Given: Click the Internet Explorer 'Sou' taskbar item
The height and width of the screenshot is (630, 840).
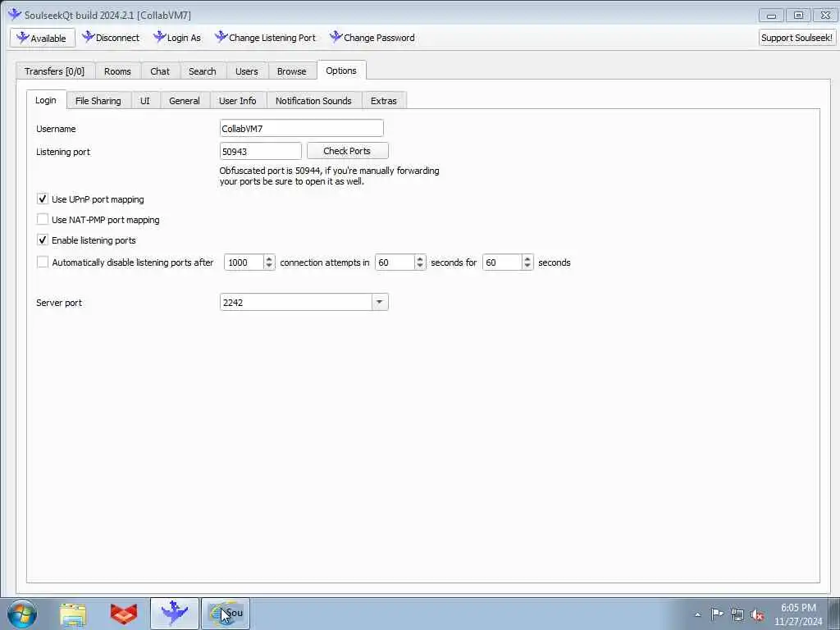Looking at the screenshot, I should pos(226,614).
